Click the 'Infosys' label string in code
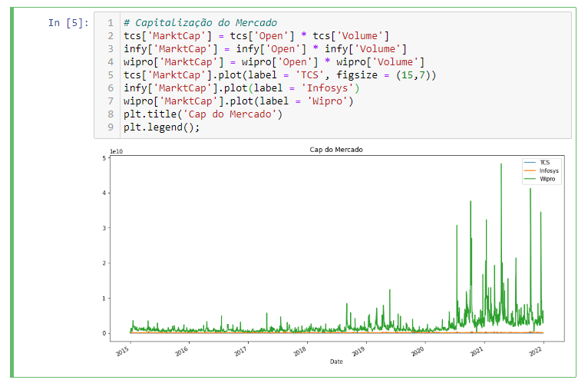 point(324,88)
